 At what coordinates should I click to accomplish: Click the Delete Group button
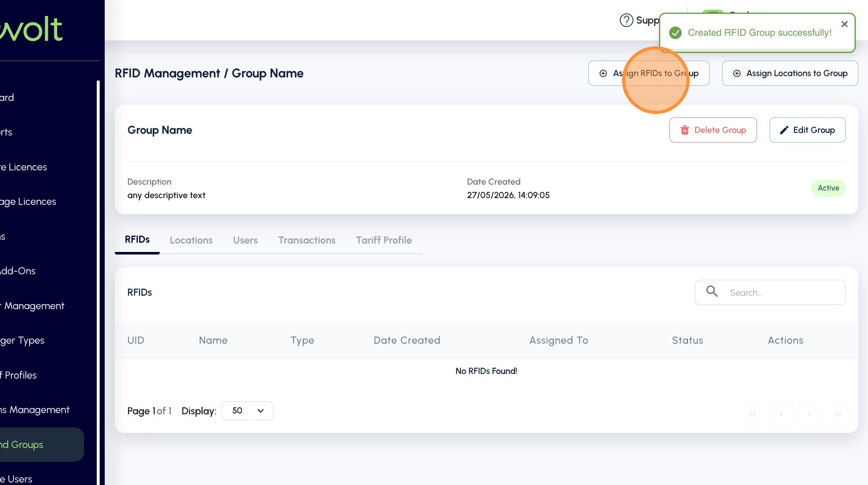tap(713, 130)
